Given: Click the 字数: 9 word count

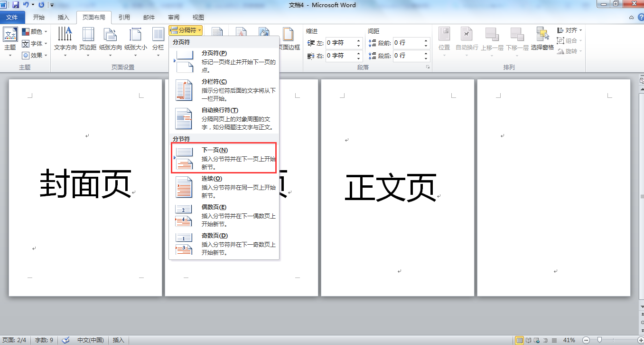Looking at the screenshot, I should point(44,340).
